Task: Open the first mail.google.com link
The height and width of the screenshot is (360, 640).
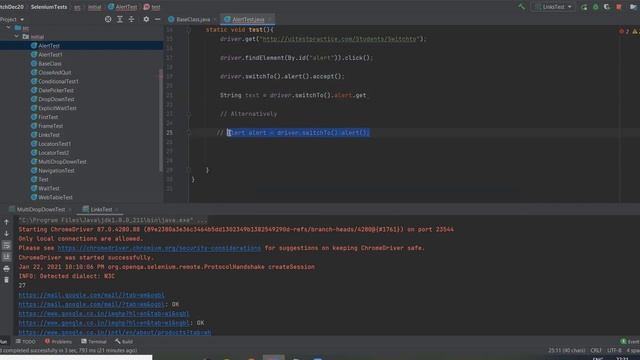Action: [91, 295]
